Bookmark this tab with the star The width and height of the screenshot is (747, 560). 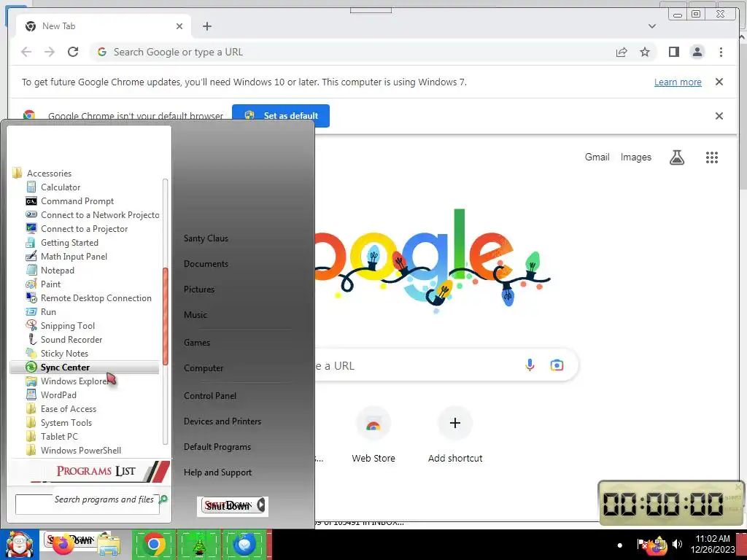click(645, 52)
